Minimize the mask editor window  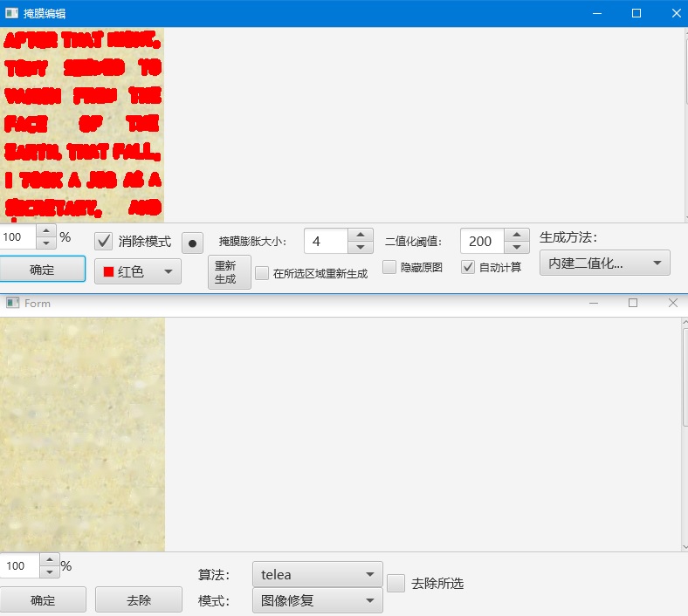(596, 14)
